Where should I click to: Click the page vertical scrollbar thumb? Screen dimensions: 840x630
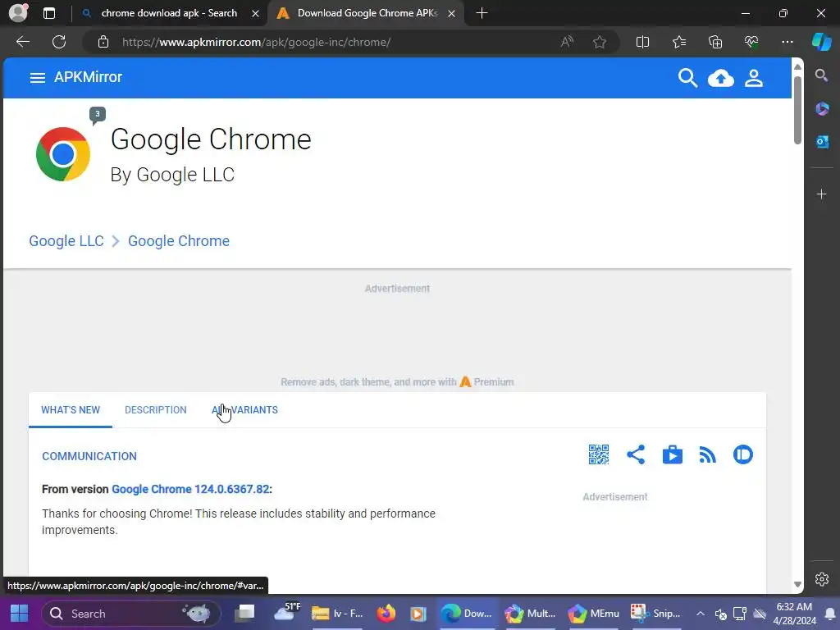[x=797, y=110]
